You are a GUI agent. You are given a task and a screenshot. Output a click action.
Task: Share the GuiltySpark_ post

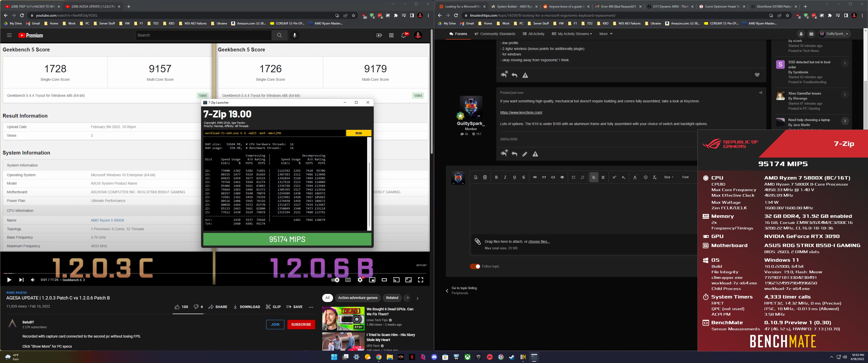pos(761,93)
